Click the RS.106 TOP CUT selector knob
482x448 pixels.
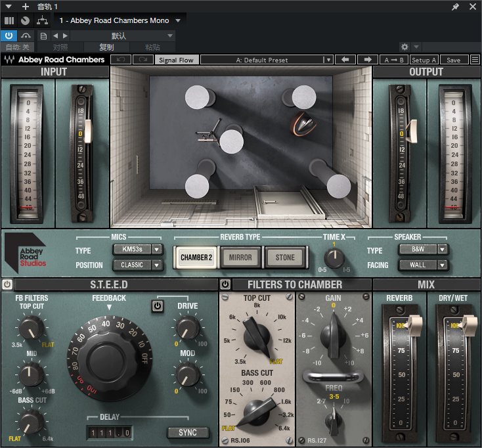click(x=257, y=337)
